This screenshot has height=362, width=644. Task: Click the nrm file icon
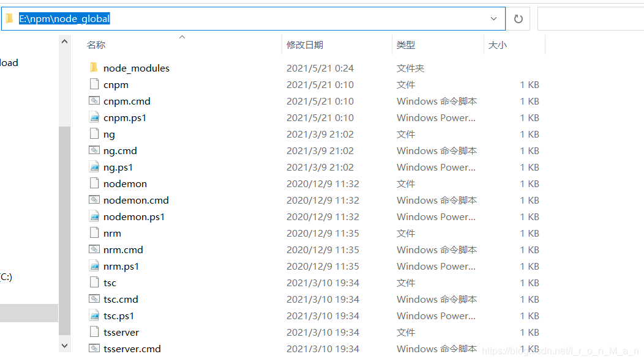[x=94, y=233]
